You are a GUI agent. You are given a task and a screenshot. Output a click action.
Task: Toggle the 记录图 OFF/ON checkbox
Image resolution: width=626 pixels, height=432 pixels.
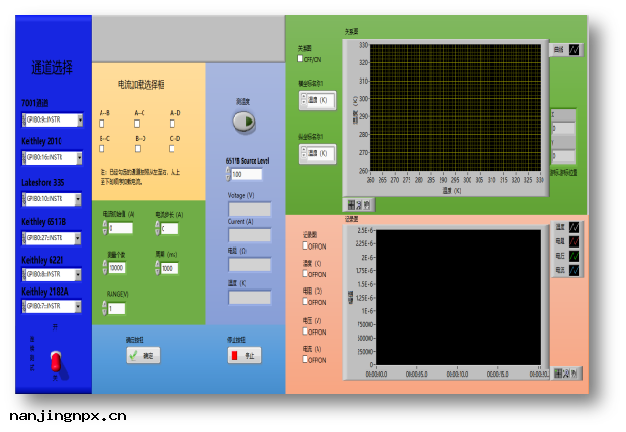point(306,245)
